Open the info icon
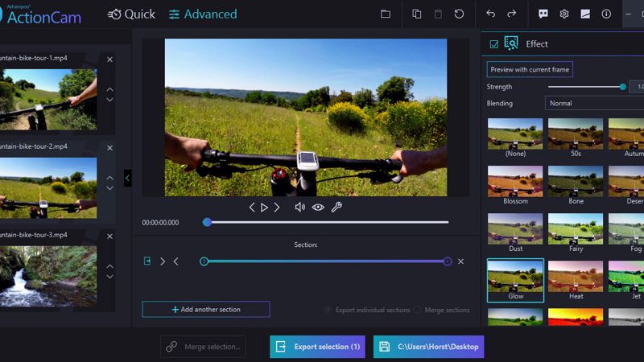This screenshot has width=644, height=362. (606, 14)
